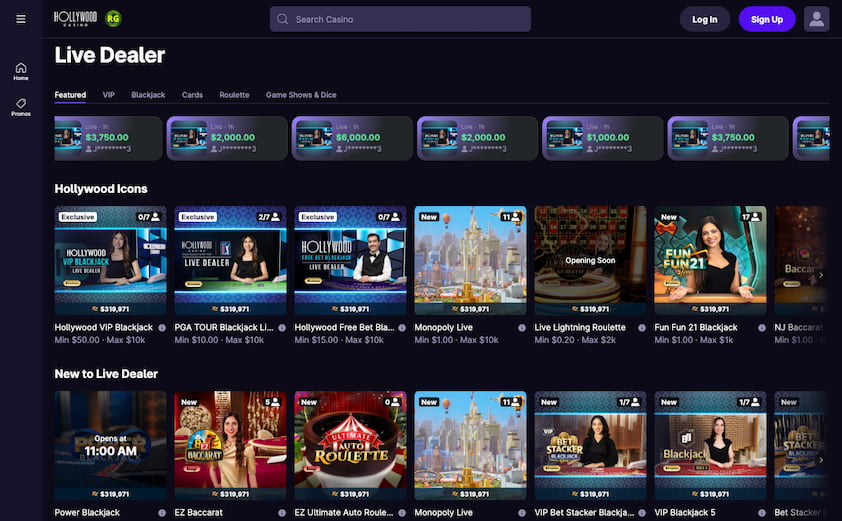Click the info icon beside Fun Fun 21 Blackjack
The image size is (842, 521).
pyautogui.click(x=761, y=328)
